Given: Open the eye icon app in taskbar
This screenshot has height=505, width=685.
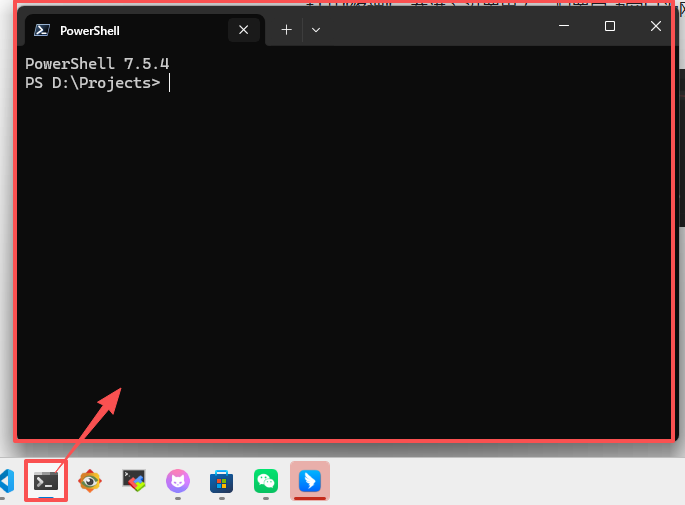Looking at the screenshot, I should (x=90, y=481).
